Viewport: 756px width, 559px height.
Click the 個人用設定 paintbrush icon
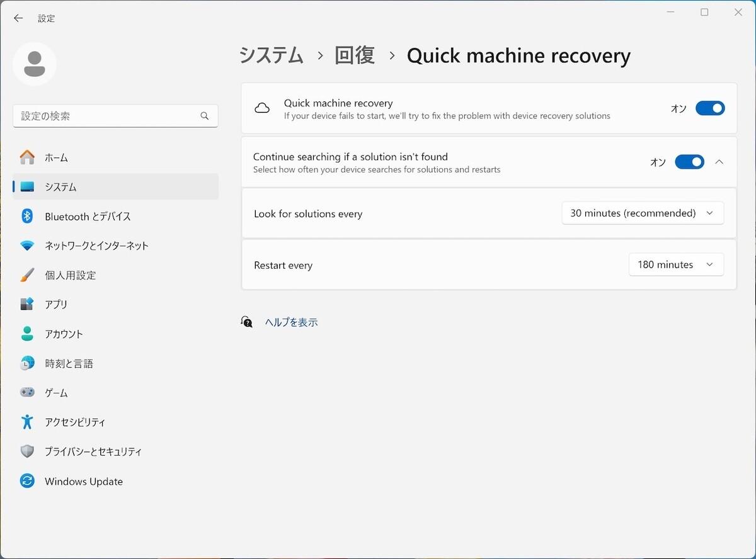27,275
